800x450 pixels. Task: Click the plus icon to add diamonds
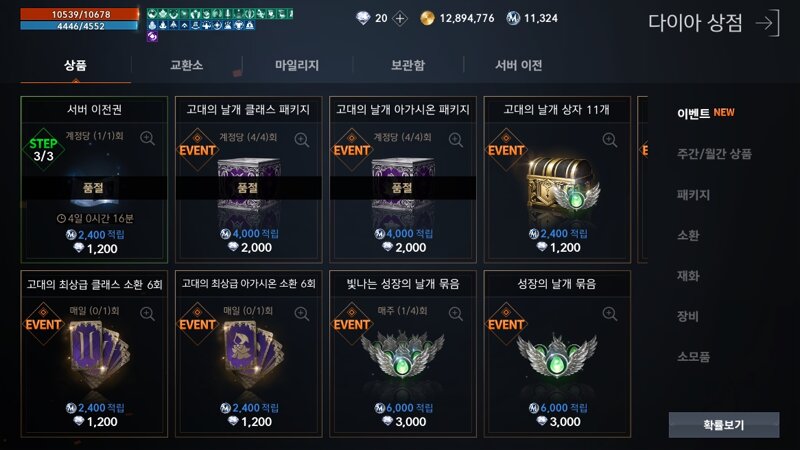[400, 19]
